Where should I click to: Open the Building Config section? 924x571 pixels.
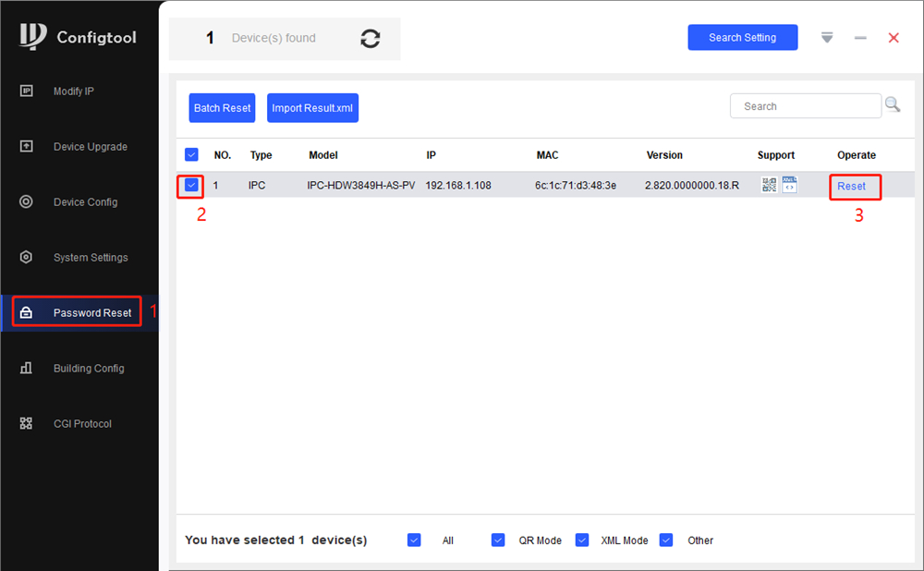point(88,368)
